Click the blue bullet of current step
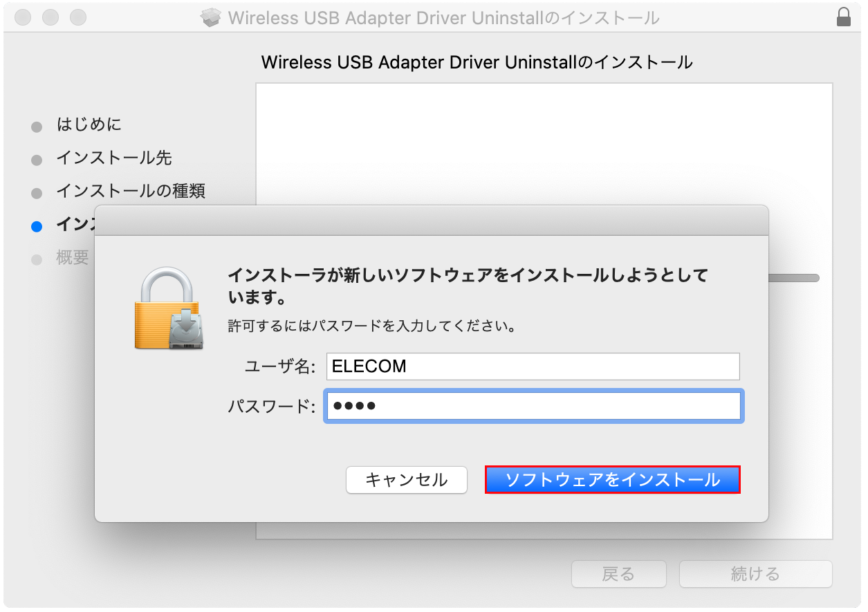Screen dimensions: 868x612 pos(37,226)
